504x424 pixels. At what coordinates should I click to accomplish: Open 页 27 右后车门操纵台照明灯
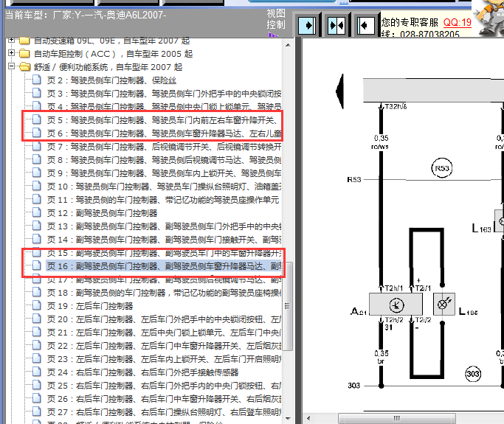pos(164,411)
